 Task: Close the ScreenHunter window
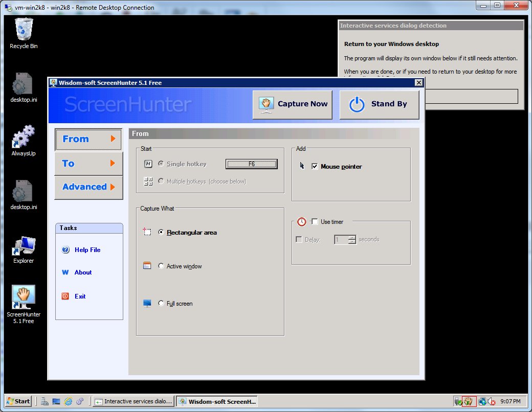(418, 83)
